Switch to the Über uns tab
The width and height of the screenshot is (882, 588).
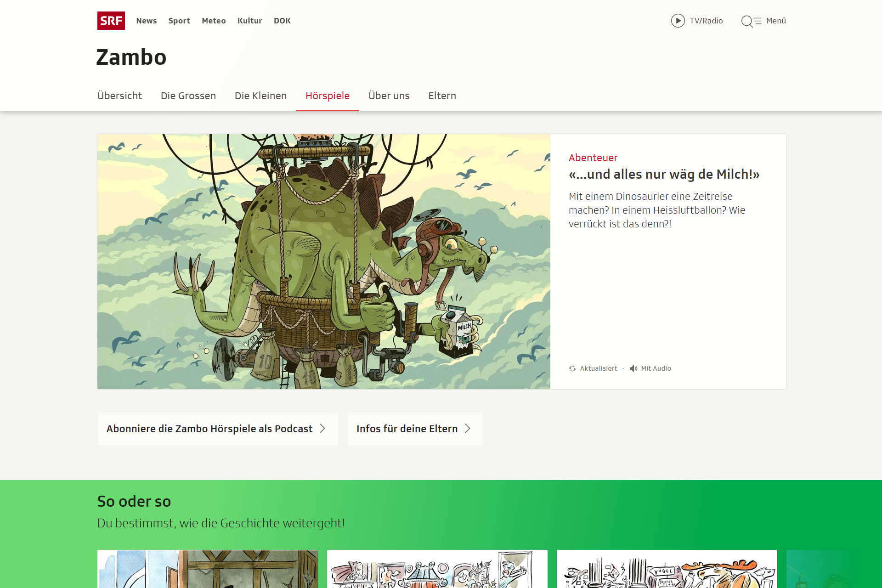point(389,96)
